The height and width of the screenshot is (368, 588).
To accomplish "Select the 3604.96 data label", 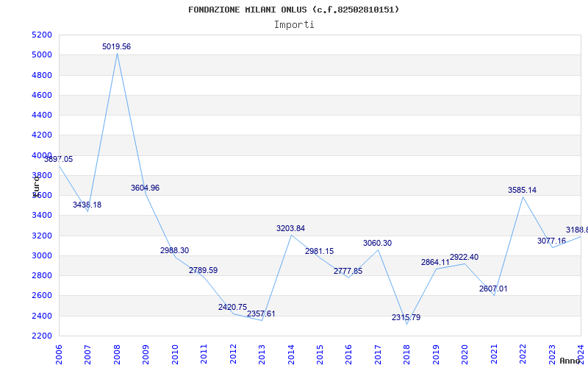I will tap(145, 188).
